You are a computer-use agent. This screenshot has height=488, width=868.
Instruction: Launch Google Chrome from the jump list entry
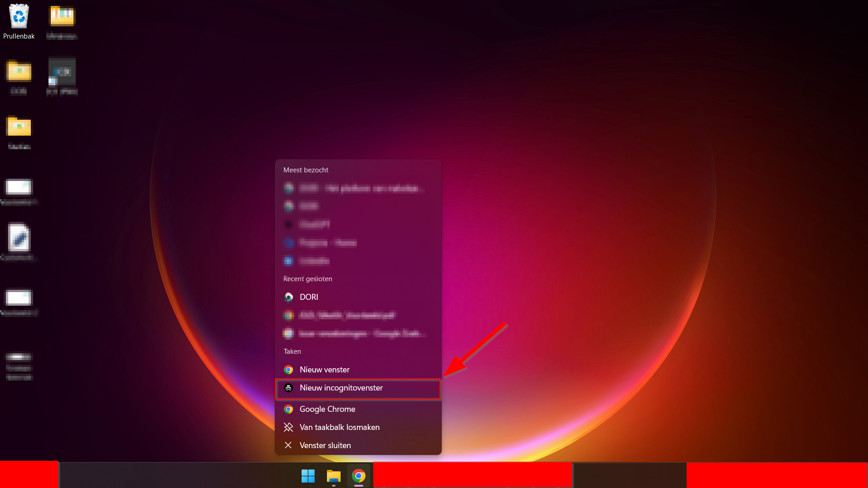click(x=327, y=409)
